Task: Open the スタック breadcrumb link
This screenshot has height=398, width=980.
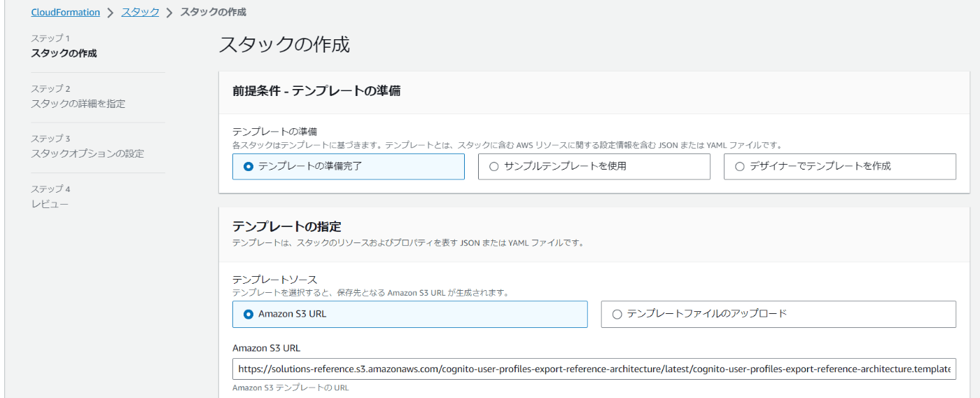Action: [140, 12]
